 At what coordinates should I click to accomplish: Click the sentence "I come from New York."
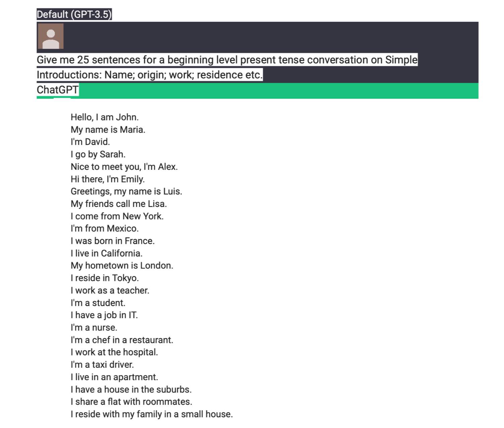117,216
